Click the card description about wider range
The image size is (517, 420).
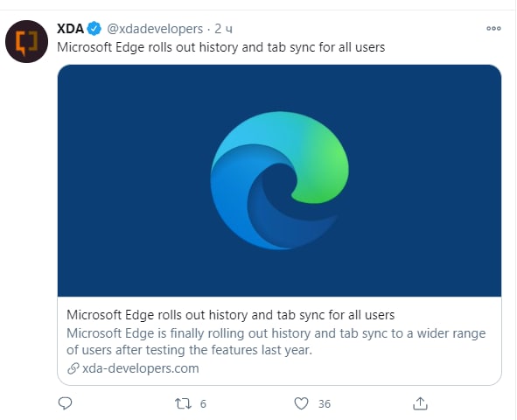point(276,341)
